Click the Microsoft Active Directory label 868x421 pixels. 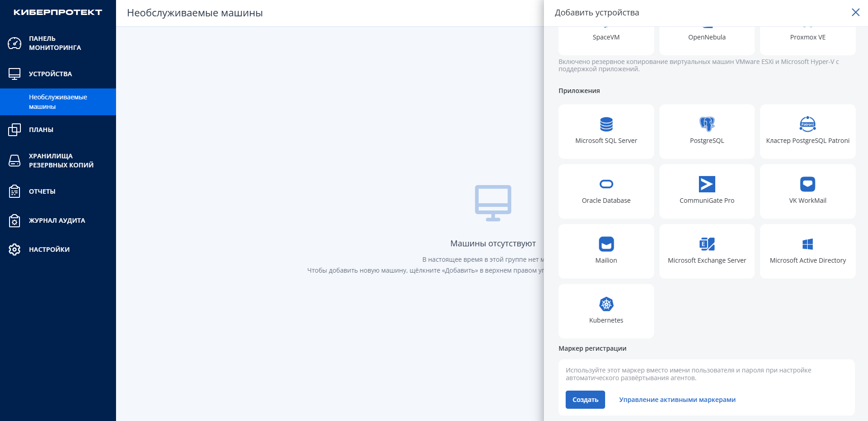tap(808, 260)
